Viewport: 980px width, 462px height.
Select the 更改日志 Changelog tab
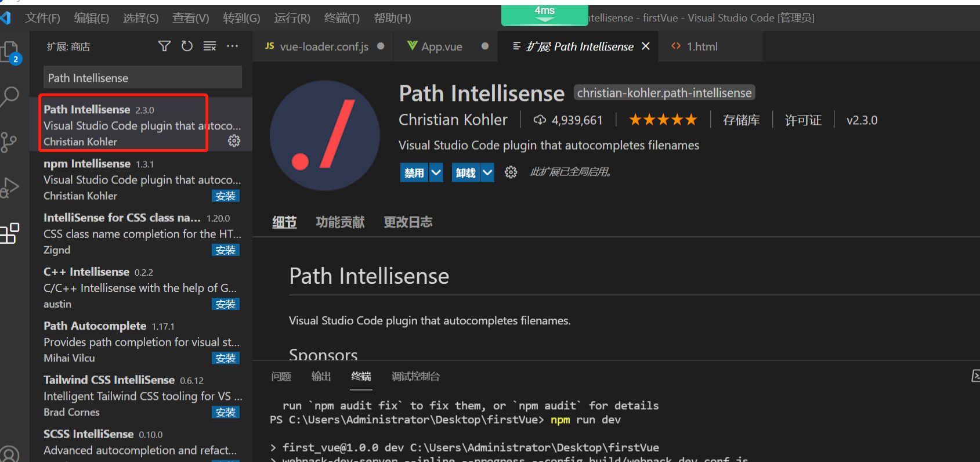(x=408, y=222)
